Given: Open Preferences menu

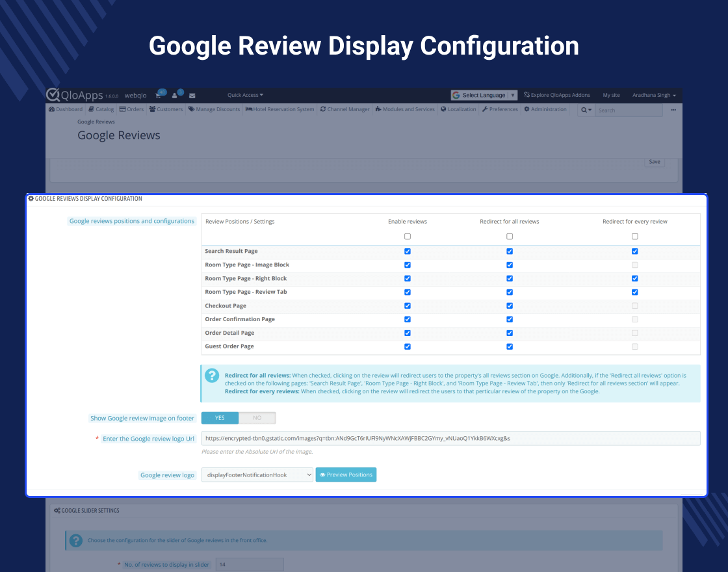Looking at the screenshot, I should pos(500,109).
